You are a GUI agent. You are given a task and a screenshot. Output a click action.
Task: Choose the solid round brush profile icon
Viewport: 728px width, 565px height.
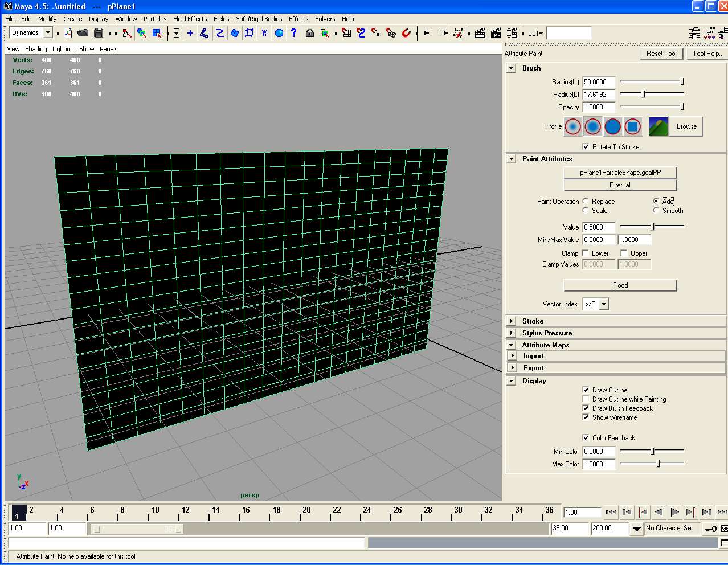pos(612,126)
